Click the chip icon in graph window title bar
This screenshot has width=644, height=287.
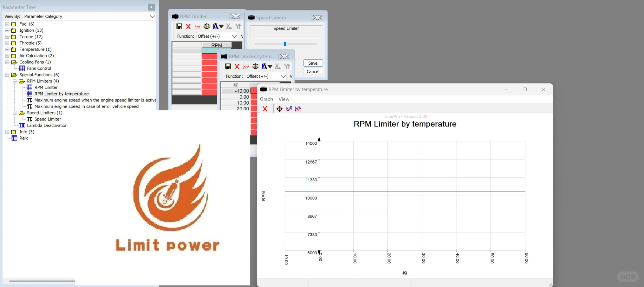263,89
